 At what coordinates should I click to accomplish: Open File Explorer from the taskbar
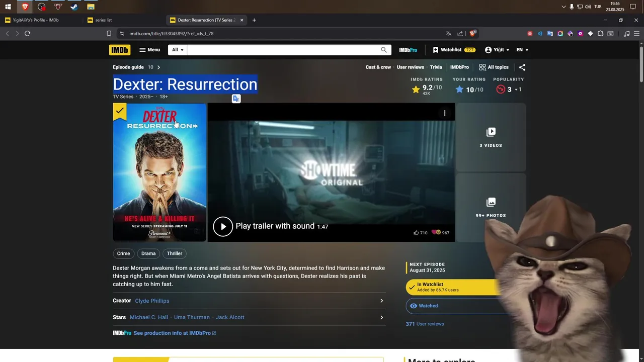tap(91, 7)
